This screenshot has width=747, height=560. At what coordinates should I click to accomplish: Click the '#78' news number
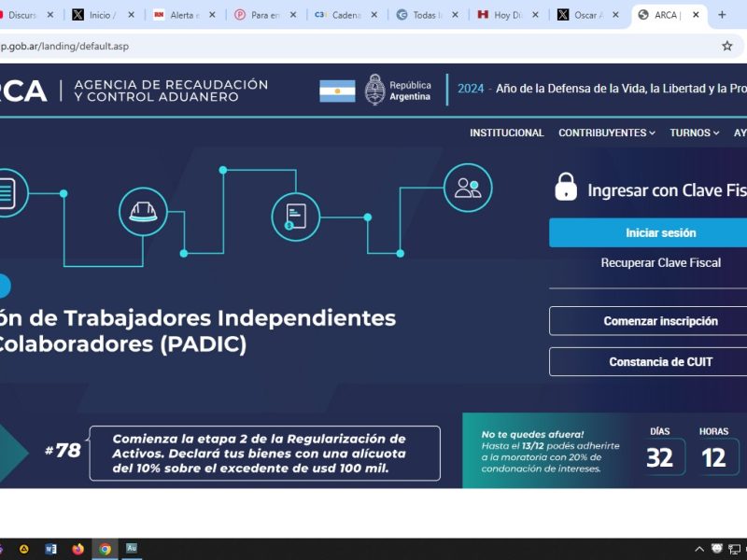tap(63, 451)
